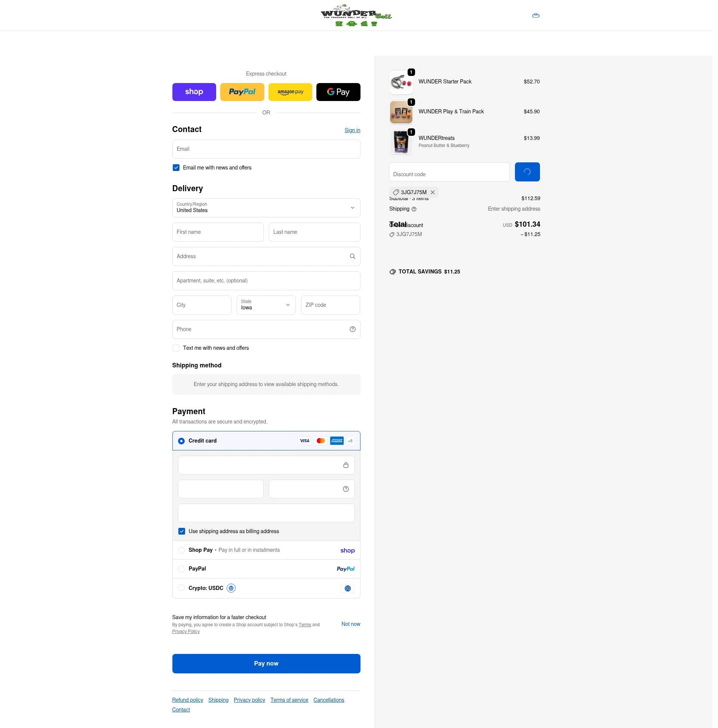Select the Shop Pay payment option

coord(181,550)
